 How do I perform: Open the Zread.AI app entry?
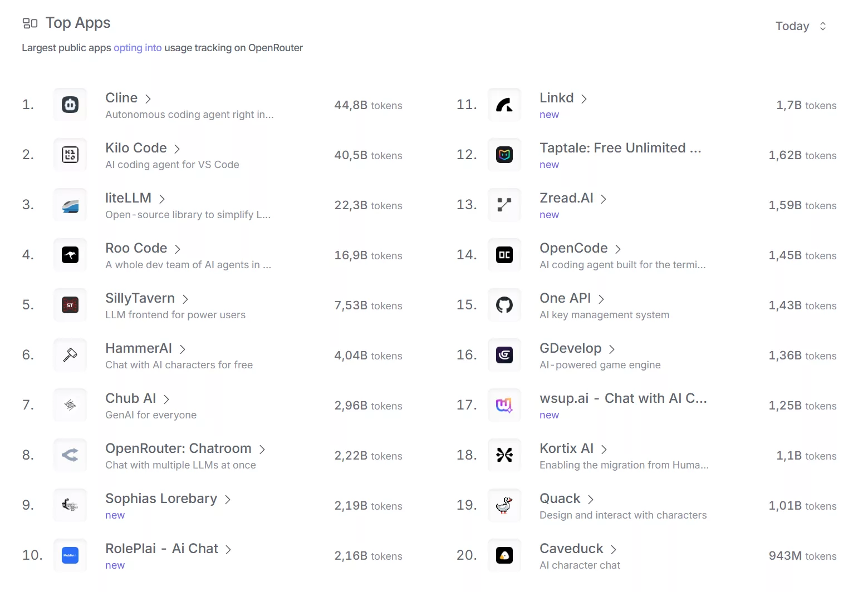pyautogui.click(x=566, y=198)
